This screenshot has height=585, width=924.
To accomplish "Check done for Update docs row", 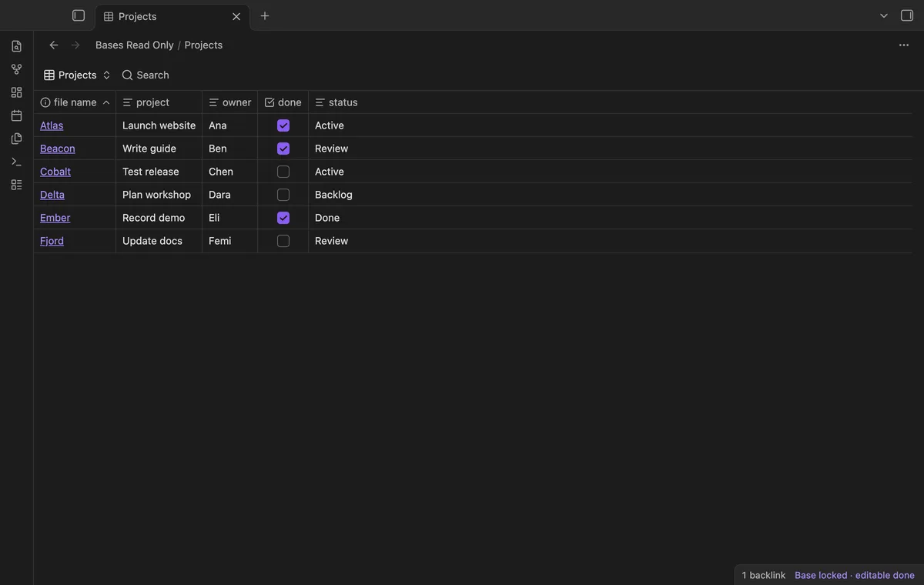I will pyautogui.click(x=283, y=241).
